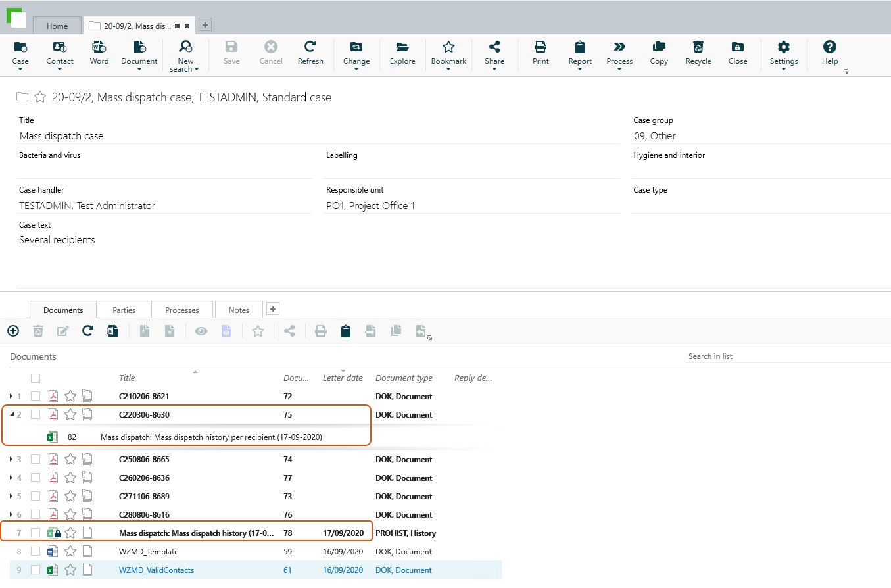Click the add document plus icon

tap(13, 331)
